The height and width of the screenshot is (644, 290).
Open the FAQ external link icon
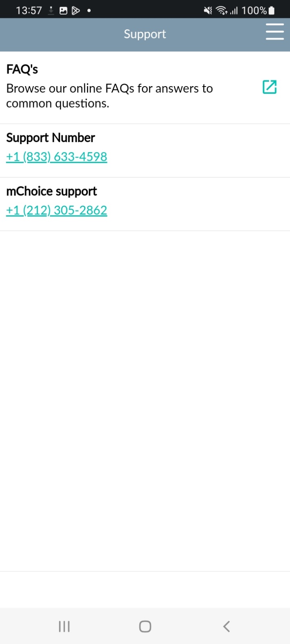pos(270,87)
